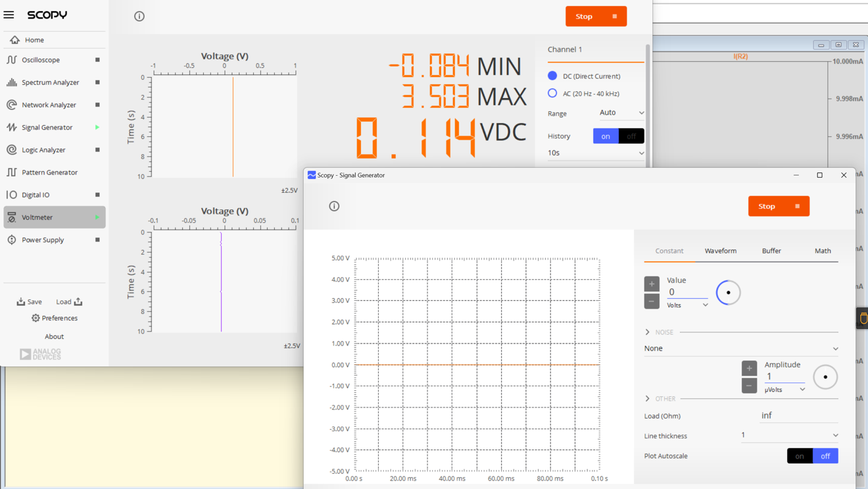Click the Amplitude rotary knob
The image size is (868, 489).
pos(825,377)
